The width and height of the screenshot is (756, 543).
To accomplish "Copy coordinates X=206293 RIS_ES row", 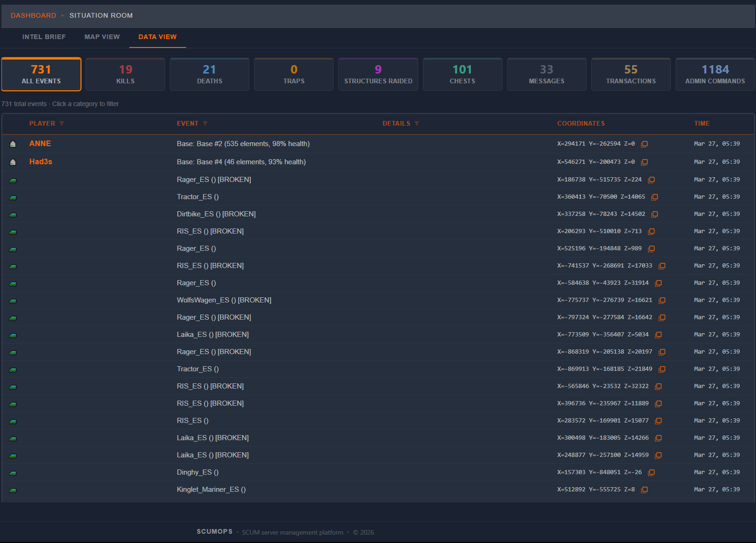I will [x=651, y=232].
